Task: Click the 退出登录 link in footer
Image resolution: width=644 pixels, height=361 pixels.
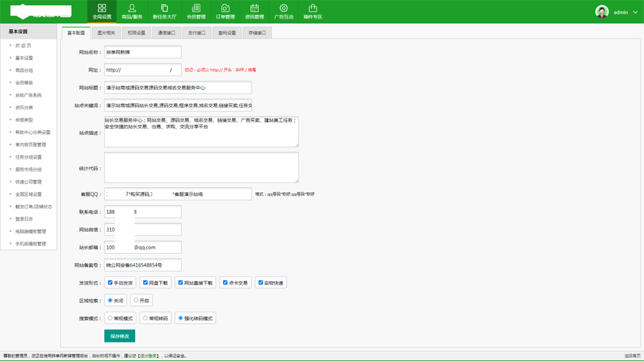Action: (148, 356)
